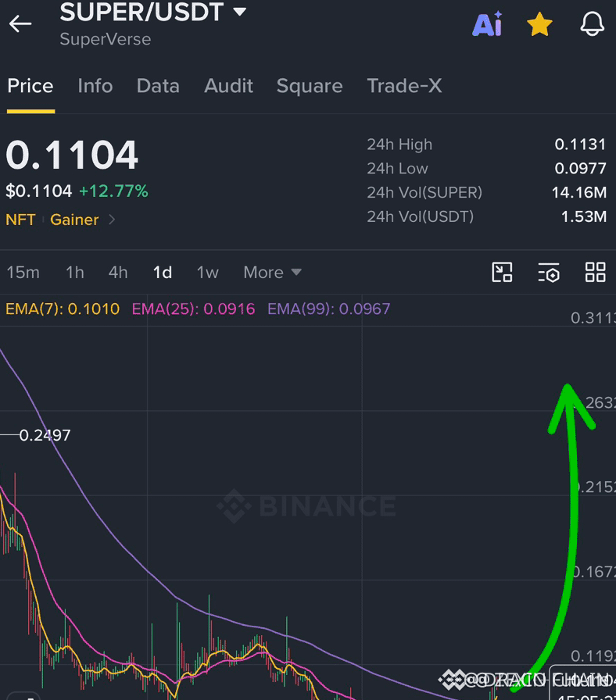Open the Data tab

pos(158,86)
